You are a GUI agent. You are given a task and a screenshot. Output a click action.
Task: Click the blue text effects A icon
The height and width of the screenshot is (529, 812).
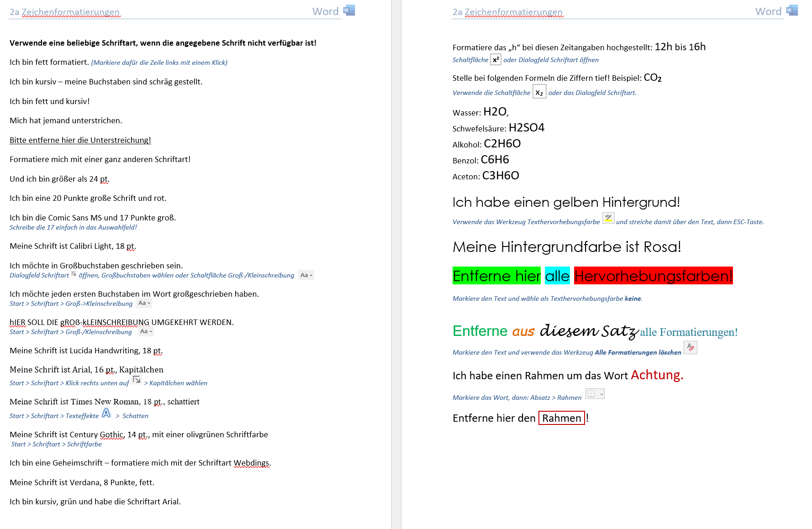(x=106, y=413)
